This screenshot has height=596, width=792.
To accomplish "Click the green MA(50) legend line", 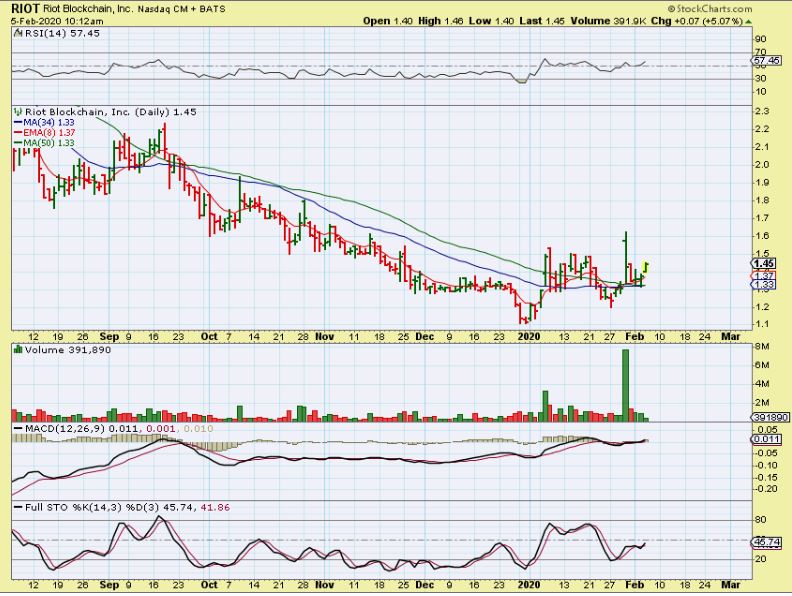I will [x=18, y=143].
